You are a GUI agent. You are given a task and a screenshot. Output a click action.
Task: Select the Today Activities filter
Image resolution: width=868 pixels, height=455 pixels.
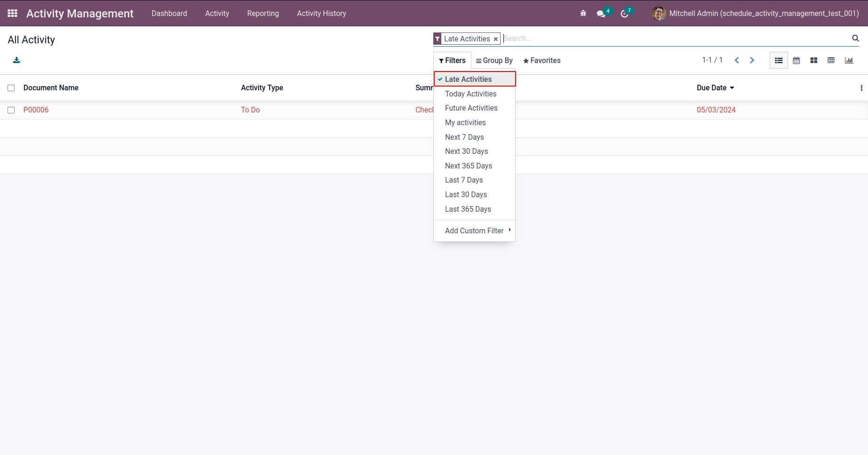coord(470,94)
